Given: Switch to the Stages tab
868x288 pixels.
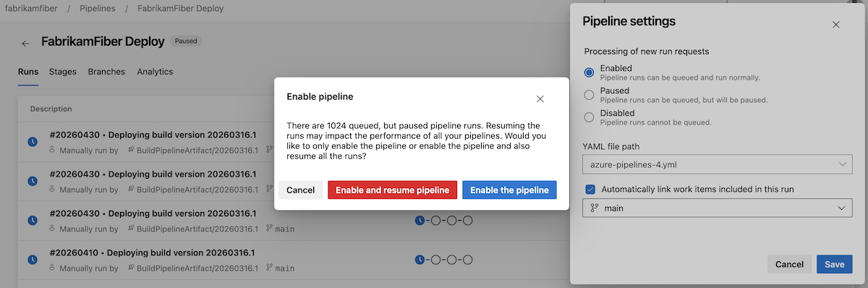Looking at the screenshot, I should coord(63,72).
